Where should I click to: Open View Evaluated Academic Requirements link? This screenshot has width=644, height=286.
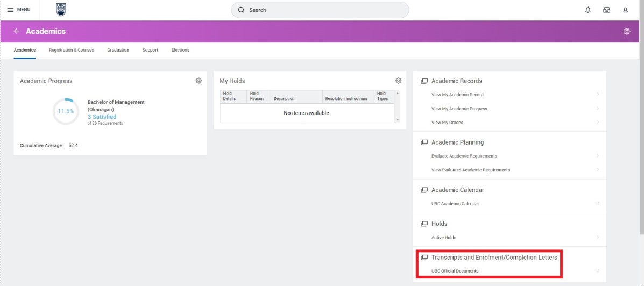coord(471,170)
